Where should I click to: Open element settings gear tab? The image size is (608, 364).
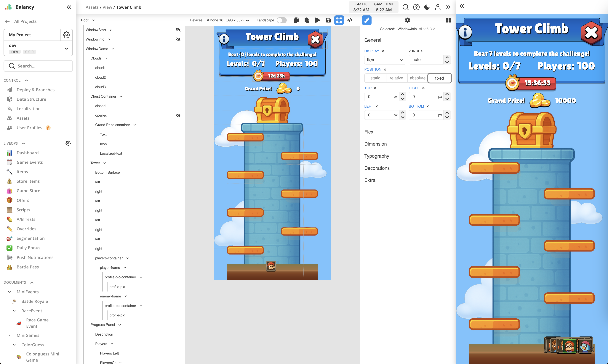click(407, 20)
